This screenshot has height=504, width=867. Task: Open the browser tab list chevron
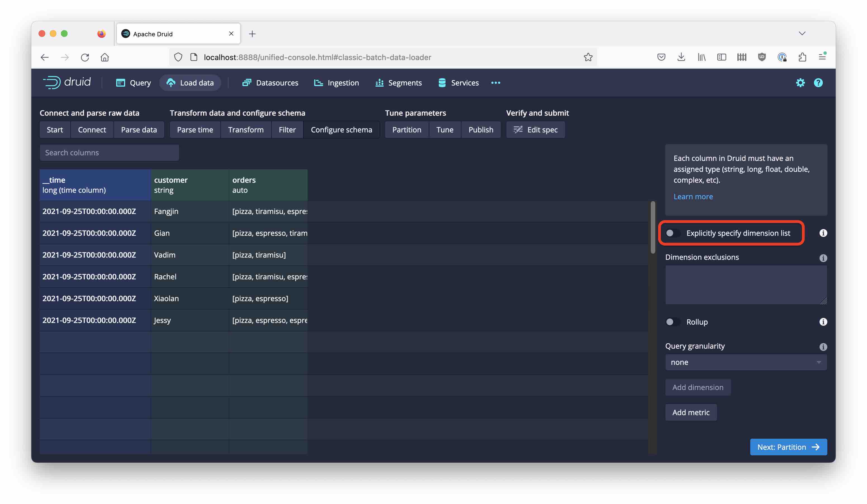pyautogui.click(x=802, y=33)
